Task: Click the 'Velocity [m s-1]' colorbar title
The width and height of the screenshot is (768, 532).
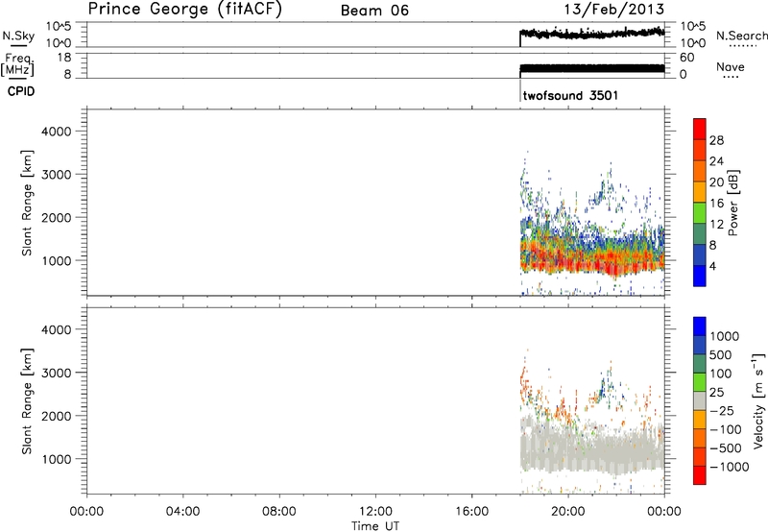Action: click(758, 400)
